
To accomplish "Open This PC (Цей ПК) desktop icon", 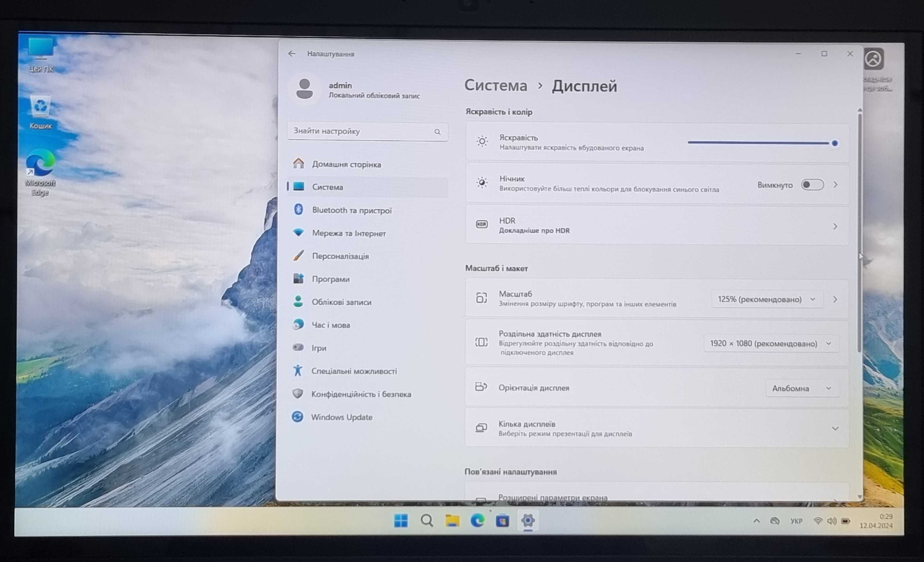I will pyautogui.click(x=41, y=55).
